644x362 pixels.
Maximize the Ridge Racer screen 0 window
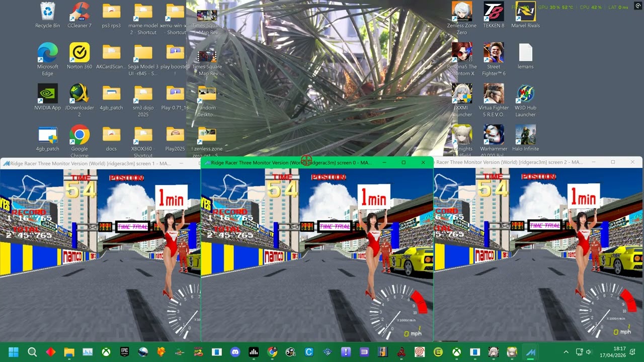coord(404,162)
